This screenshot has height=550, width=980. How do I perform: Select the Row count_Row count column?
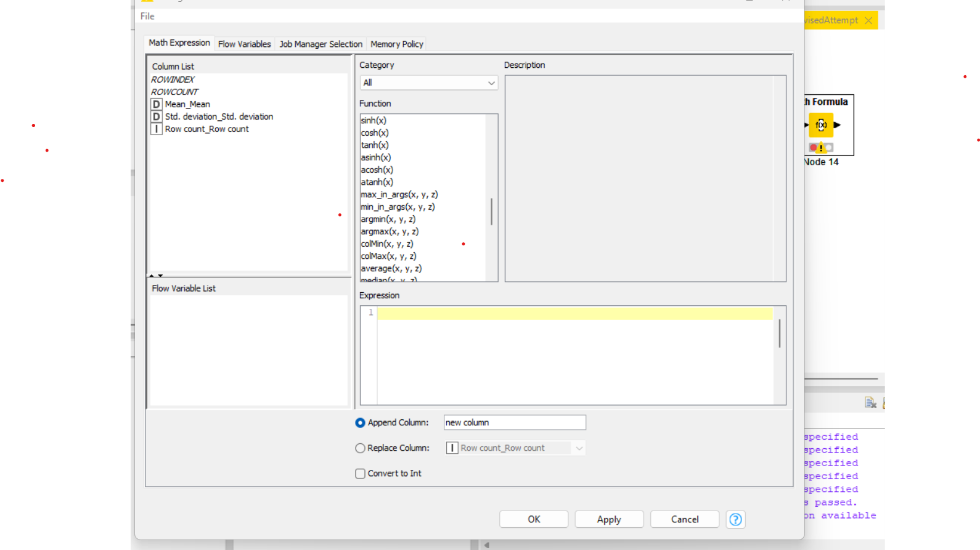pos(206,129)
